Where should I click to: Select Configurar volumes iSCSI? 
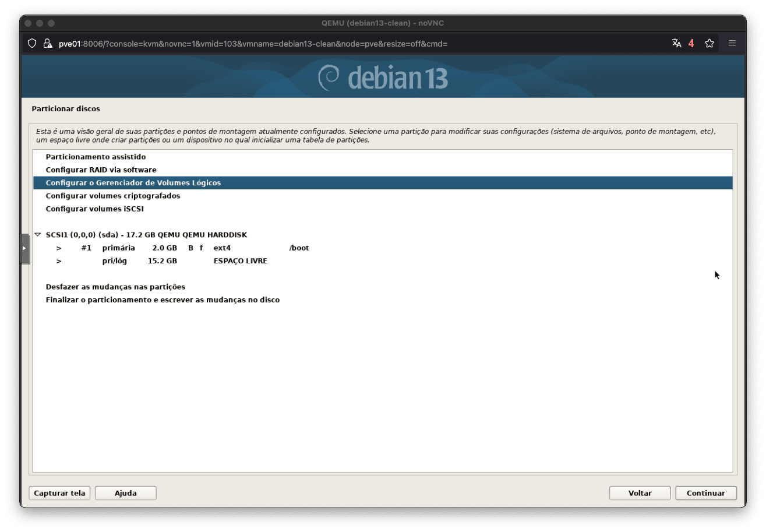pos(383,209)
